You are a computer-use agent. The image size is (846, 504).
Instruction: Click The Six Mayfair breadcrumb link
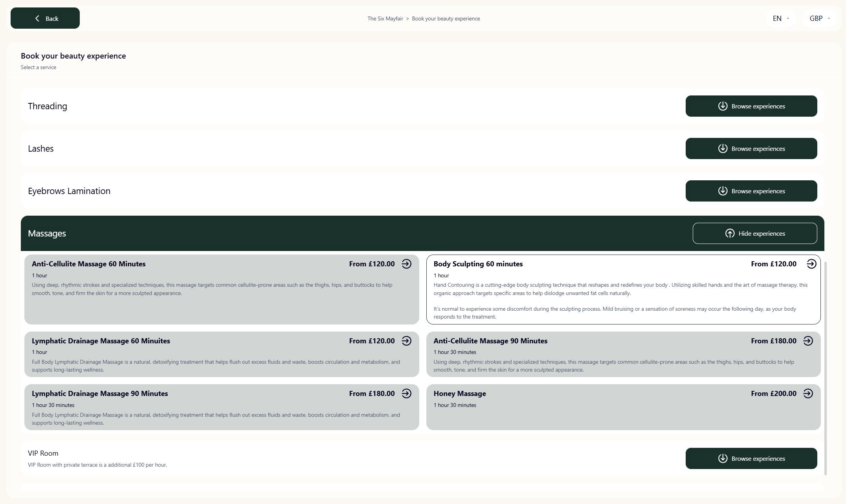(x=385, y=18)
